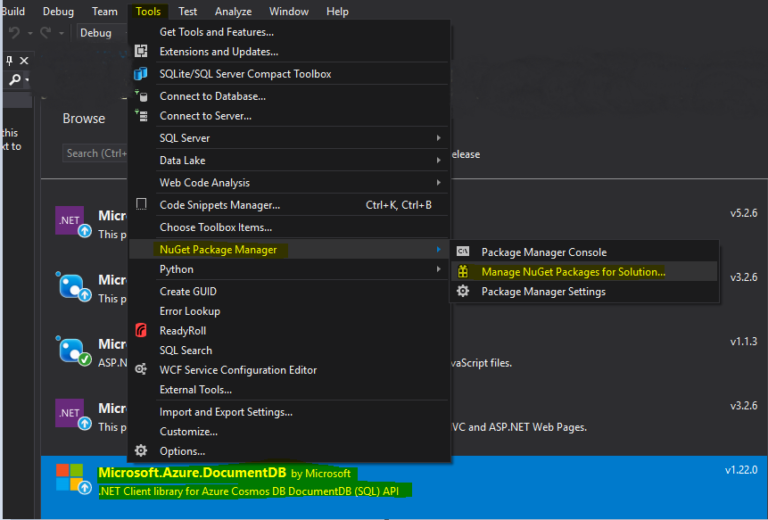Select the Microsoft.Azure.DocumentDB package title
This screenshot has width=768, height=520.
pyautogui.click(x=192, y=473)
